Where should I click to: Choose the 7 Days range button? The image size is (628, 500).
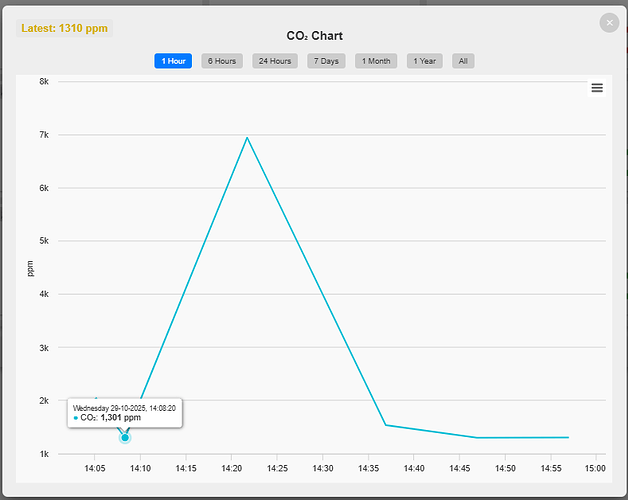click(324, 61)
